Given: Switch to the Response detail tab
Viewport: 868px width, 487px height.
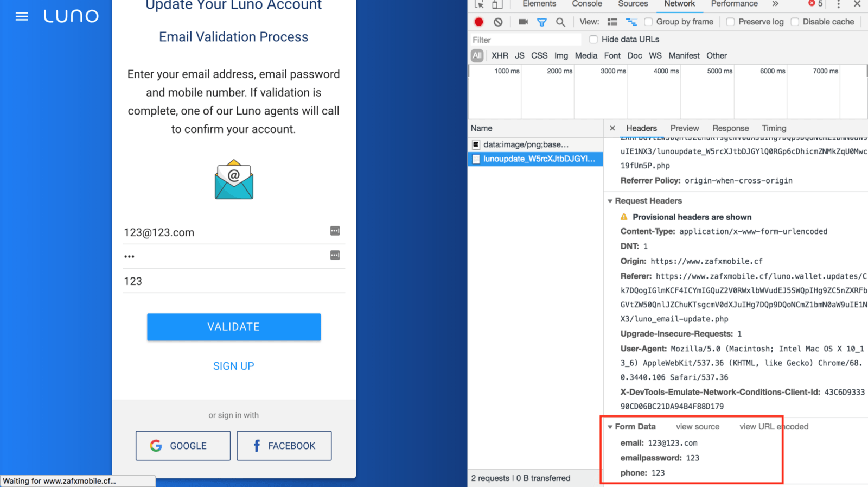Looking at the screenshot, I should pyautogui.click(x=730, y=128).
